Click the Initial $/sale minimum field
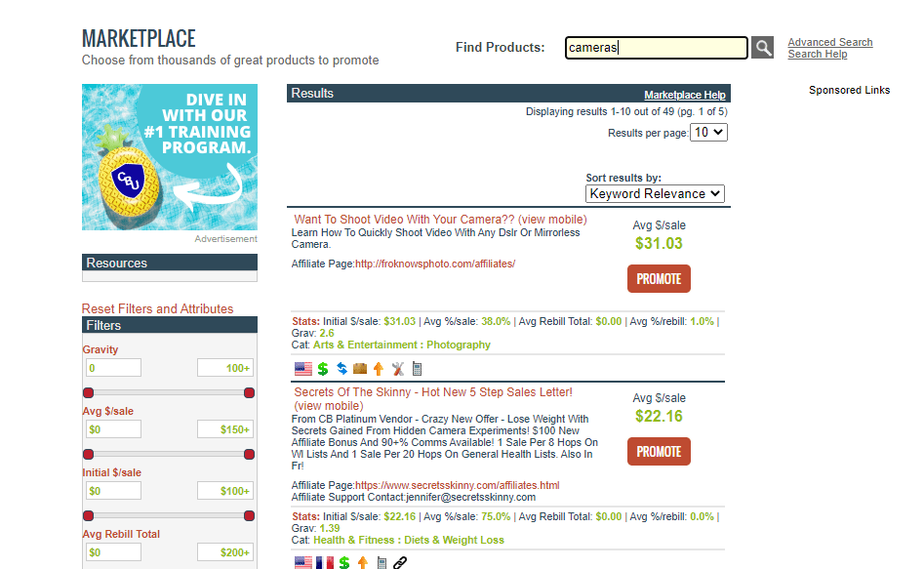This screenshot has height=569, width=924. click(114, 491)
